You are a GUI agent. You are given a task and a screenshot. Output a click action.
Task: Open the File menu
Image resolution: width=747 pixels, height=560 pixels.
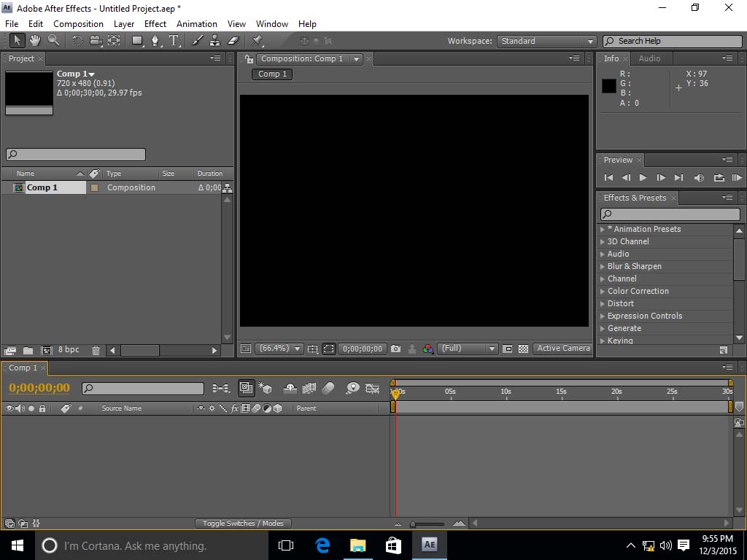[12, 24]
